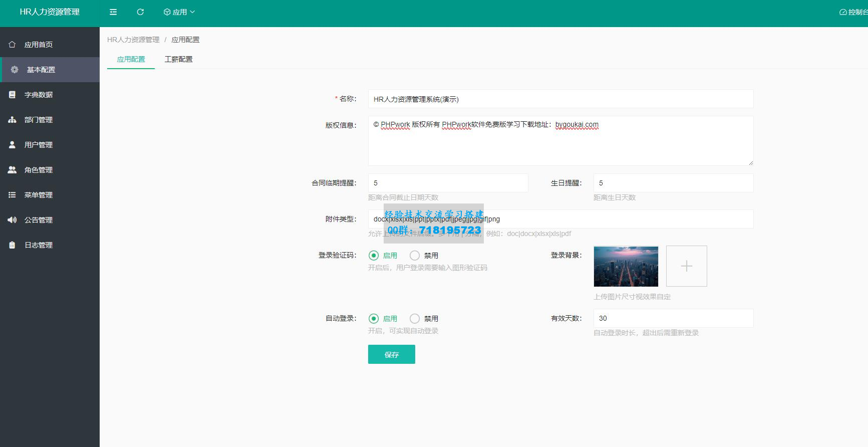The width and height of the screenshot is (868, 447).
Task: Click the city skyline login background thumbnail
Action: click(626, 266)
